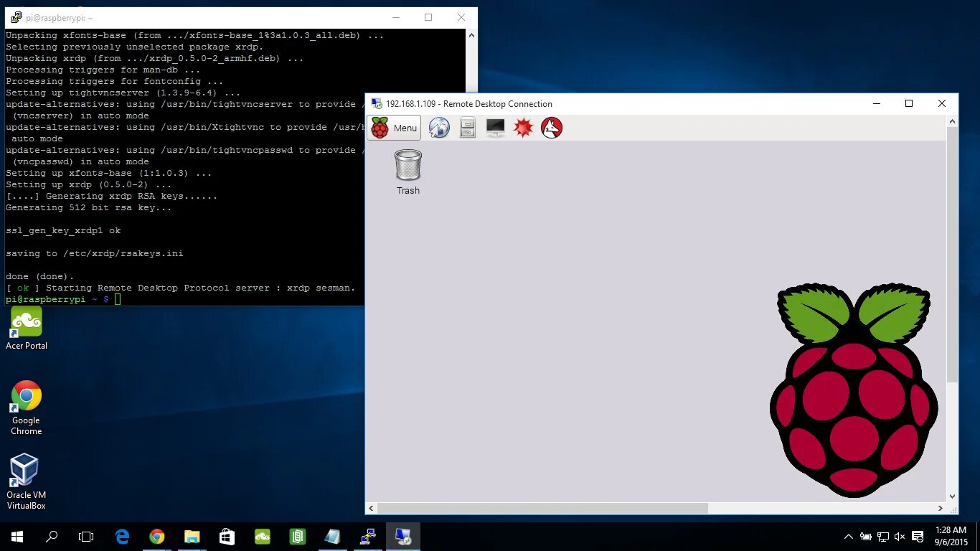
Task: Launch the web browser globe icon in Pi panel
Action: click(439, 128)
